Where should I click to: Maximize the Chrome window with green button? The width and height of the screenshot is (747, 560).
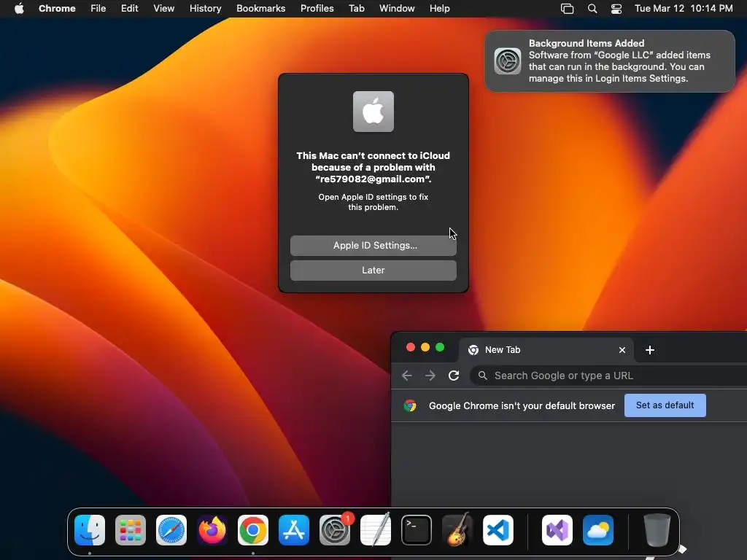pyautogui.click(x=440, y=347)
